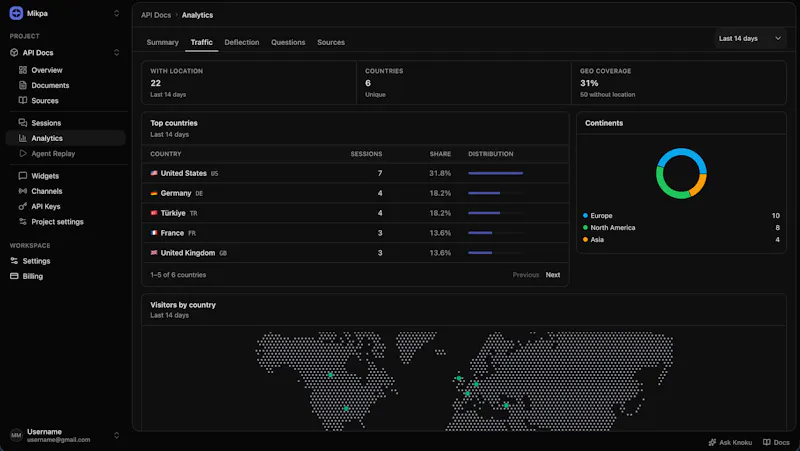
Task: Click the Visitors by country heading
Action: pos(183,305)
